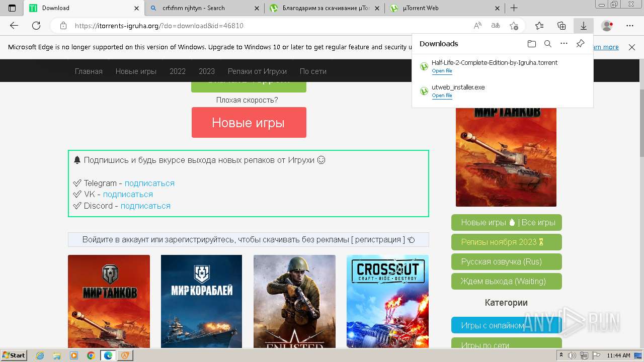Open Репаки от Игрухи navigation item
The image size is (644, 362).
click(x=257, y=71)
